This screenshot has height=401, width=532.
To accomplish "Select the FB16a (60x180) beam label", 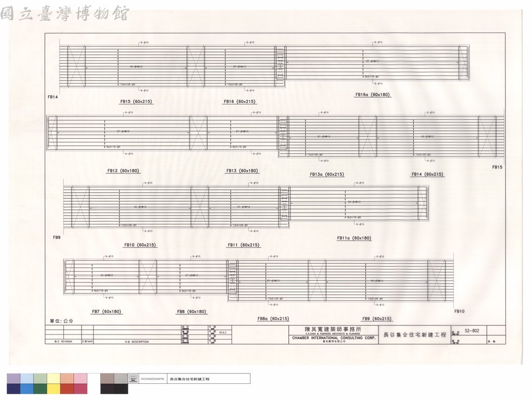I will 373,95.
